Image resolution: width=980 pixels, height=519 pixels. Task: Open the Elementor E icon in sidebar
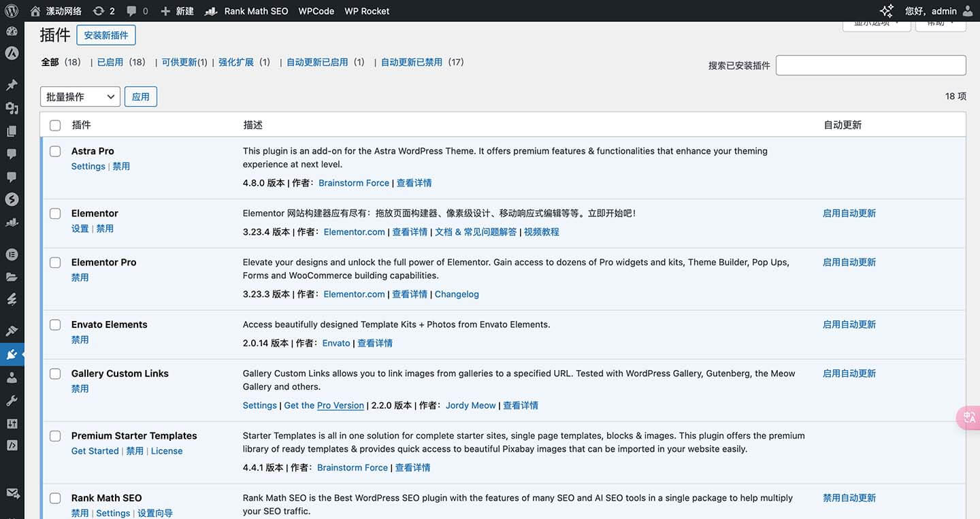12,254
